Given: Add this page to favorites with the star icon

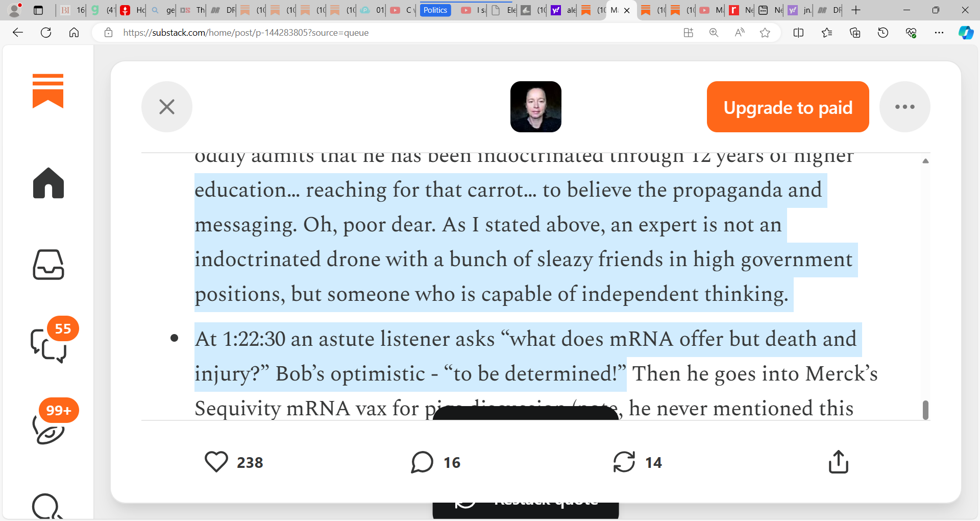Looking at the screenshot, I should point(765,33).
